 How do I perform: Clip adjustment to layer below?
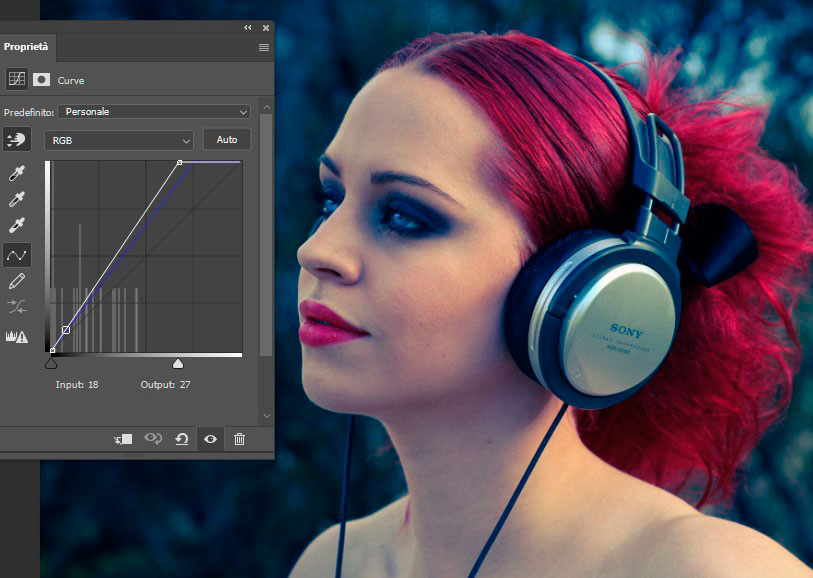point(123,440)
